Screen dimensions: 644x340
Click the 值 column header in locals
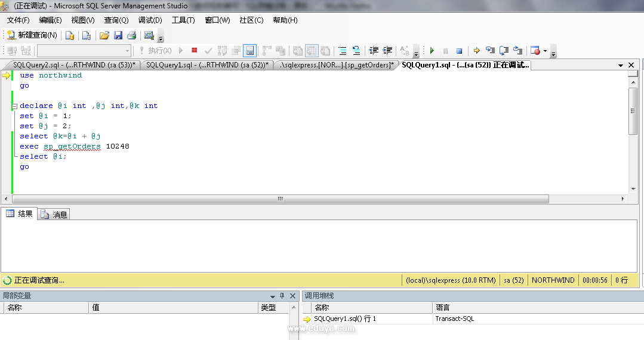pyautogui.click(x=173, y=308)
